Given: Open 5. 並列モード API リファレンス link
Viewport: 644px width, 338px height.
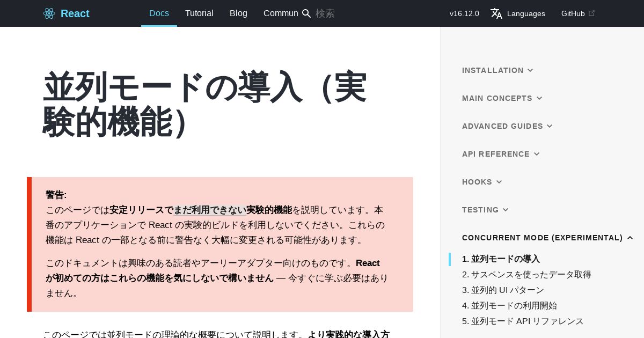Looking at the screenshot, I should [x=523, y=321].
